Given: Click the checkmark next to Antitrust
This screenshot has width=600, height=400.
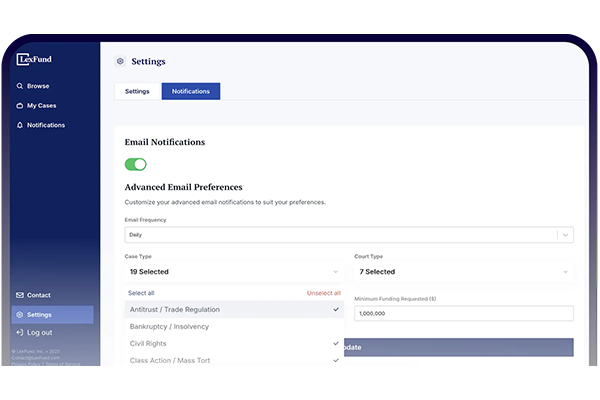Looking at the screenshot, I should pyautogui.click(x=336, y=309).
